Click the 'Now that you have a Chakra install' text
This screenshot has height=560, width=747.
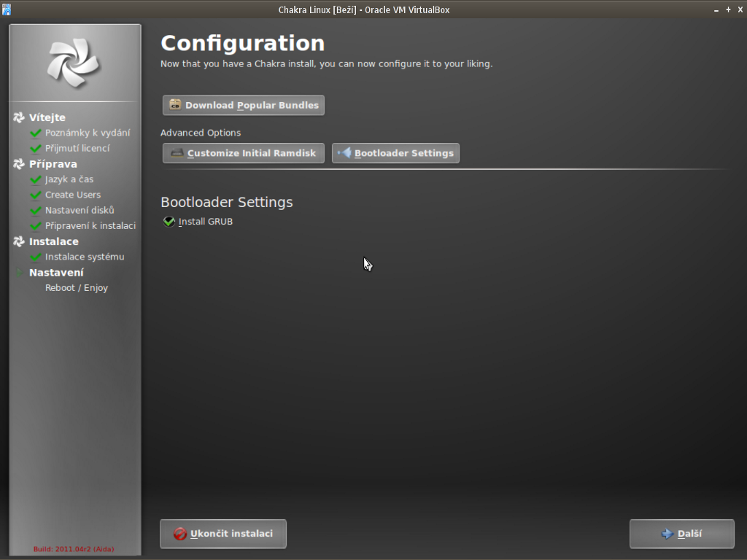click(326, 64)
